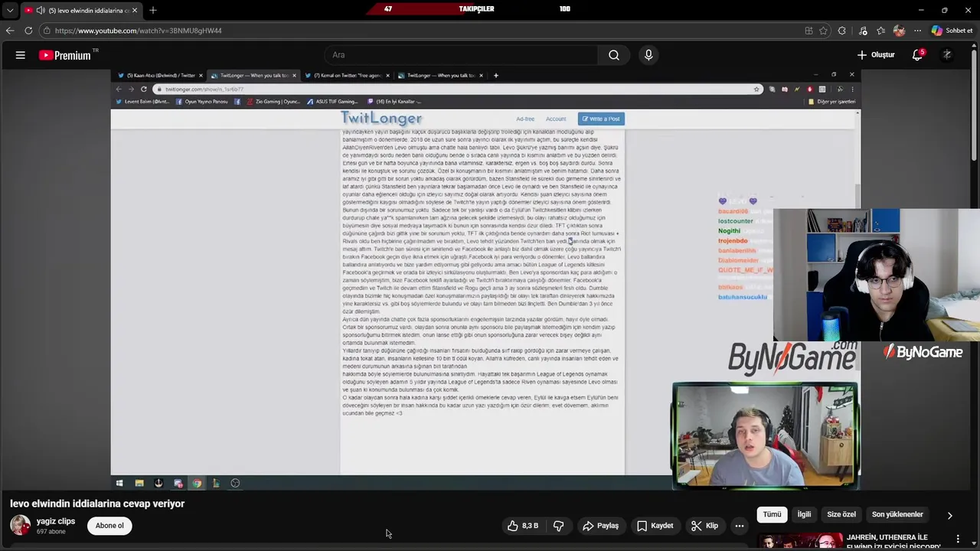This screenshot has width=980, height=551.
Task: Open the tab list dropdown chevron
Action: (10, 11)
